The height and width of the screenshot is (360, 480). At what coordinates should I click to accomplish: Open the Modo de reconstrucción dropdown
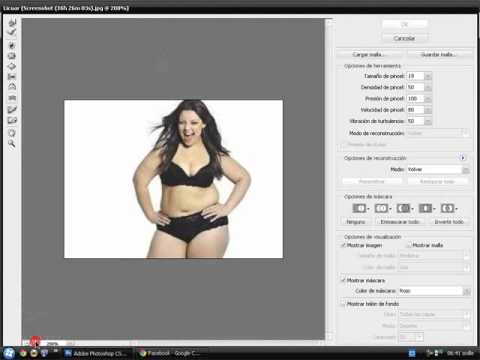438,133
